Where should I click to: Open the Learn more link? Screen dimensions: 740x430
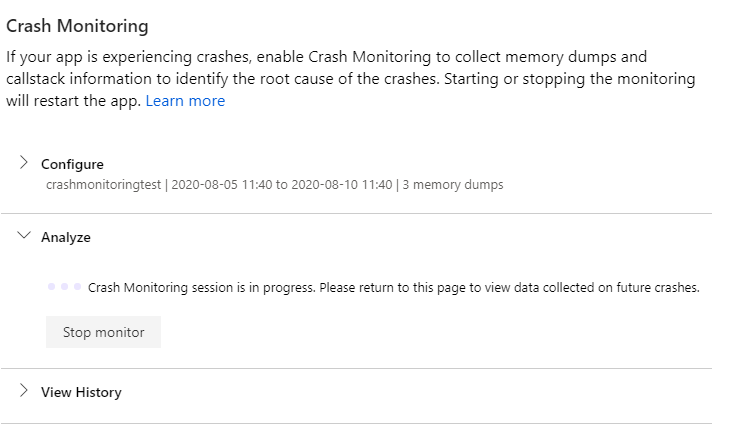185,101
